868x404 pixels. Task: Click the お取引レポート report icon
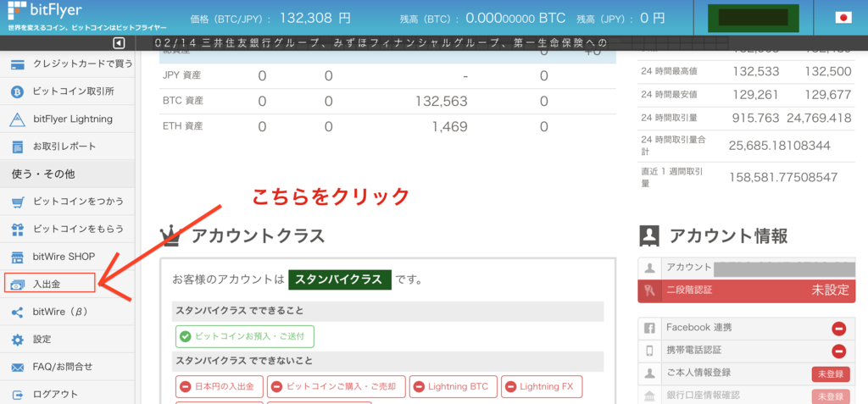[x=18, y=147]
